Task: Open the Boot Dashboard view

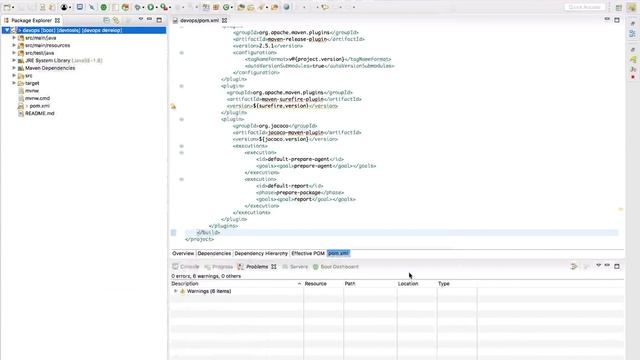Action: point(336,267)
